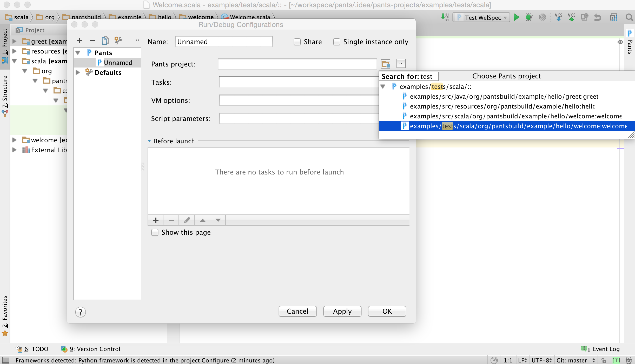The image size is (635, 364).
Task: Click the Apply button
Action: [x=342, y=311]
